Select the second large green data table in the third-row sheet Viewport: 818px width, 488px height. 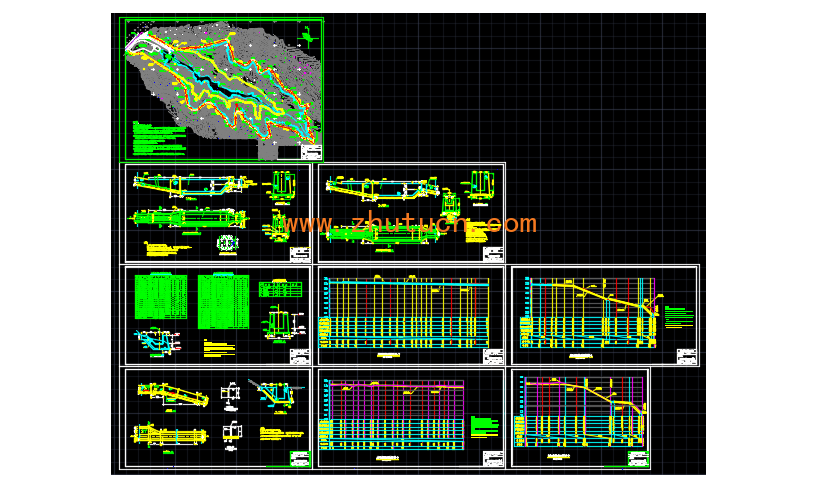(223, 300)
